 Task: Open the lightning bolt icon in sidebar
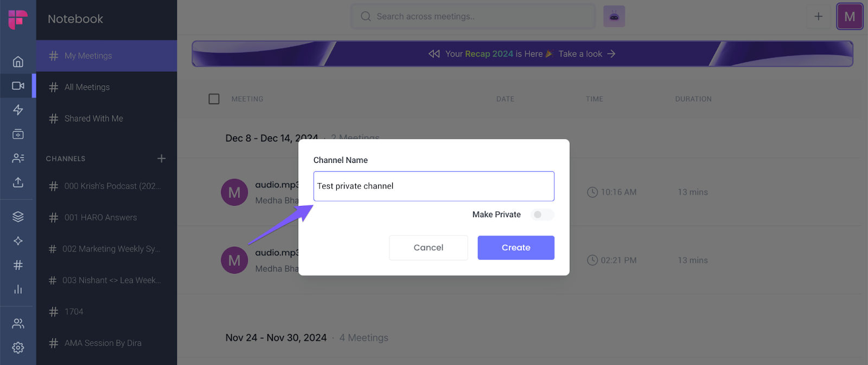pyautogui.click(x=18, y=110)
